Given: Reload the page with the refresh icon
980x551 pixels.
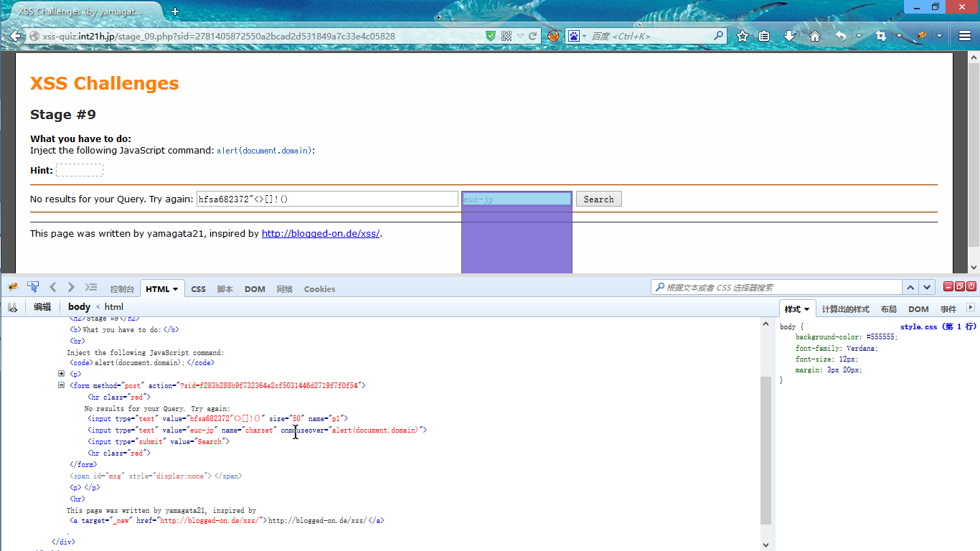Looking at the screenshot, I should (533, 36).
